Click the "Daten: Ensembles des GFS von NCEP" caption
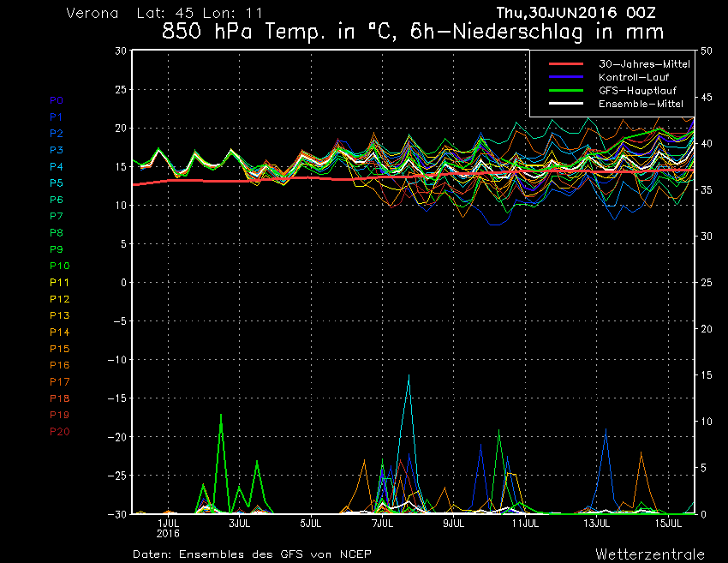 point(252,554)
